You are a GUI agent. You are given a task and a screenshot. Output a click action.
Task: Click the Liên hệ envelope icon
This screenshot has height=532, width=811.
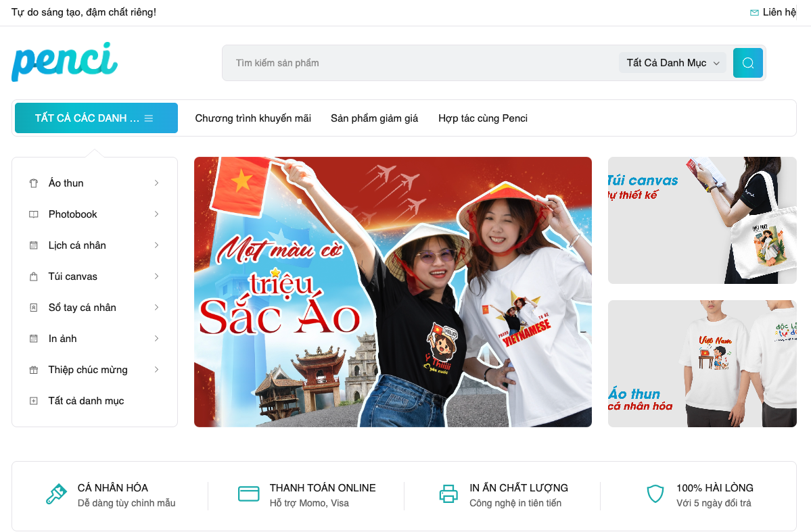(x=754, y=13)
